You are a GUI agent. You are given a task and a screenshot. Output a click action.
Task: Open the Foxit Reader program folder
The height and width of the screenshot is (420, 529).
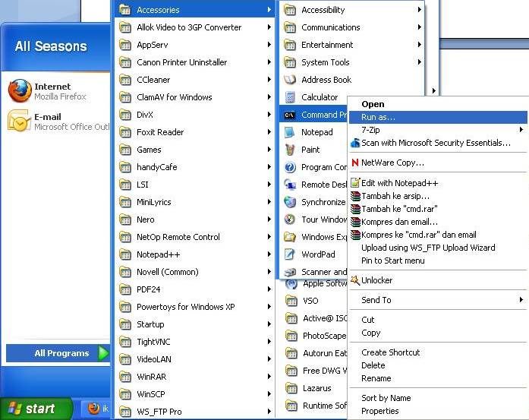[x=195, y=132]
